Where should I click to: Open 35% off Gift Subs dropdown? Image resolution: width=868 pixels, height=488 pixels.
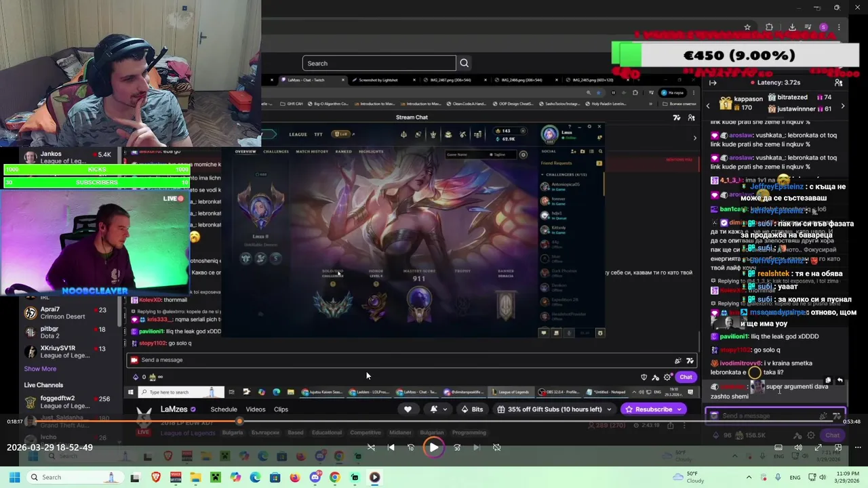[x=553, y=409]
